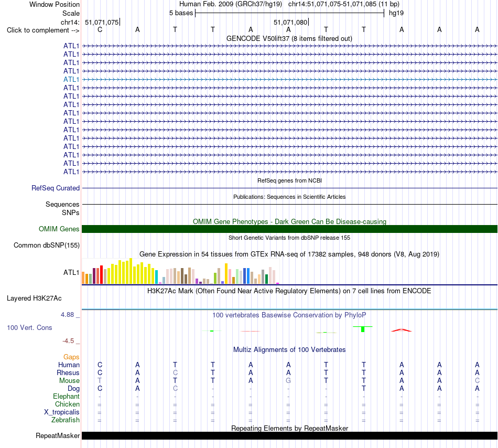Click 'Short Genetic Variants from dbSNP release 155'

coord(289,238)
